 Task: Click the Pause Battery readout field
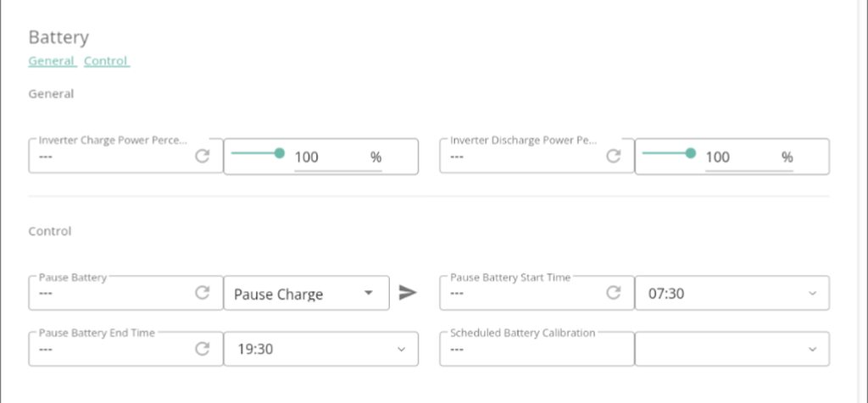pyautogui.click(x=110, y=294)
